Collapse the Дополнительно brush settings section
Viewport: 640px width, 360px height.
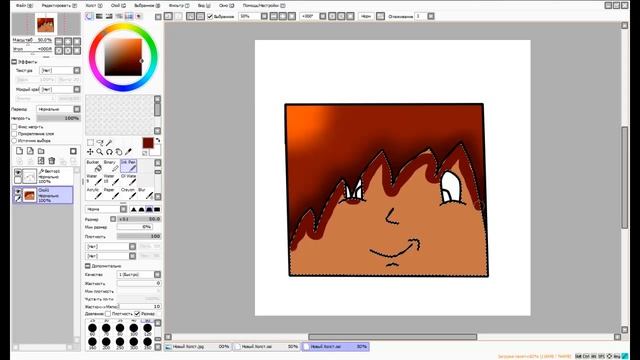coord(87,266)
